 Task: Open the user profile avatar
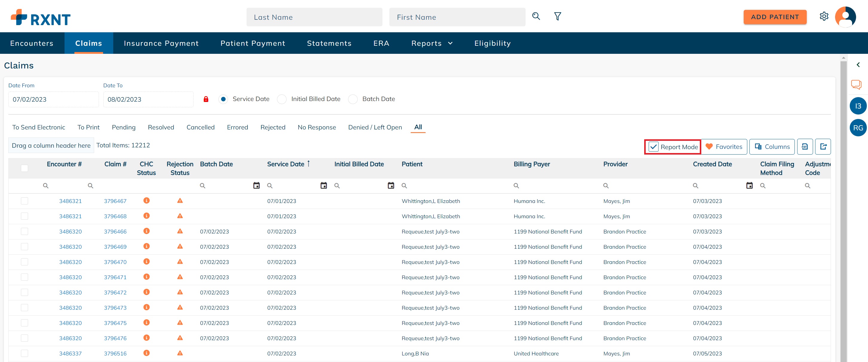845,16
